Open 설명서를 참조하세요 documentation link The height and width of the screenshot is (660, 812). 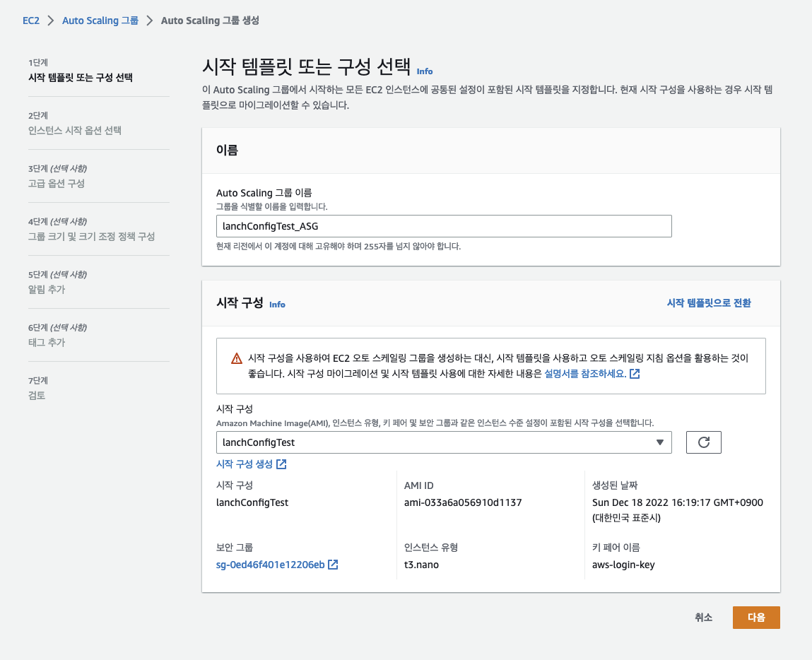(x=585, y=374)
